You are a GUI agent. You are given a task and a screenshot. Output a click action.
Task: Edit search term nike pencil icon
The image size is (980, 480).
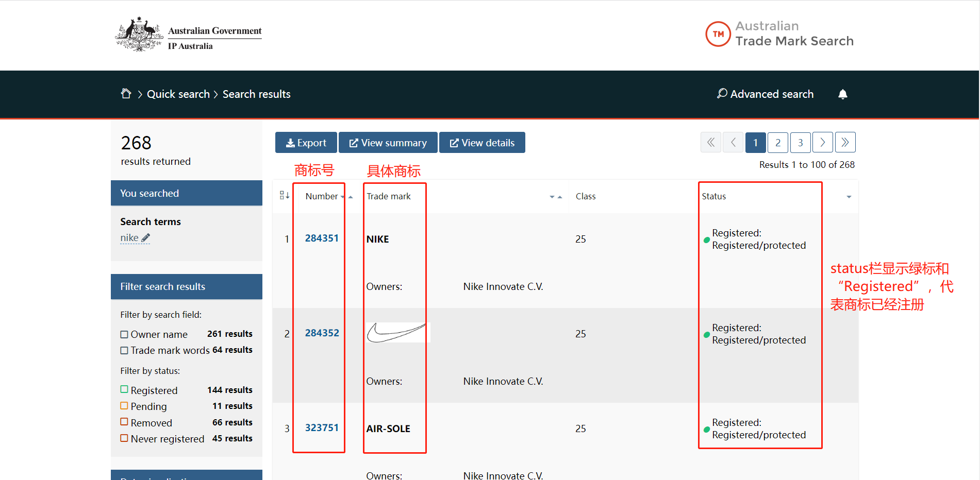(x=146, y=238)
